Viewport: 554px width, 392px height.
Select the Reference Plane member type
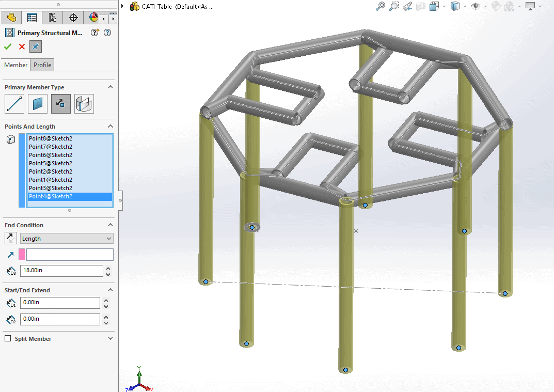point(38,104)
